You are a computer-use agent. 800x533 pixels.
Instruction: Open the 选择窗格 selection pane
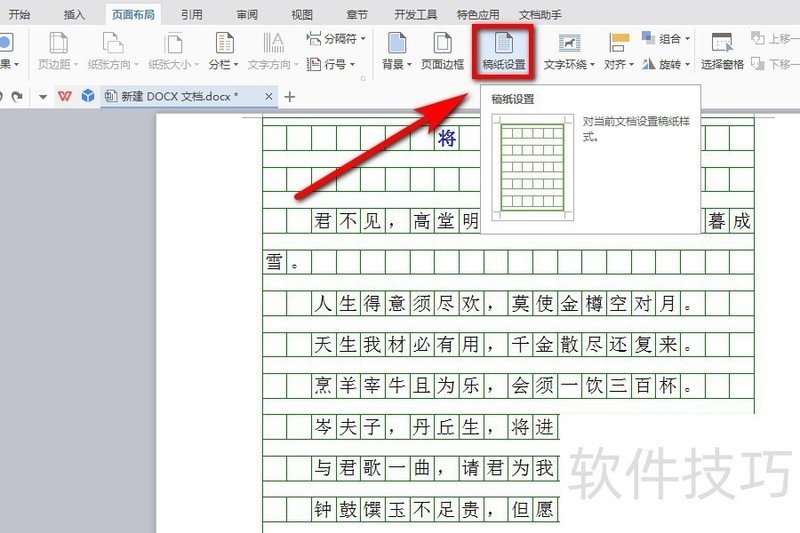pyautogui.click(x=722, y=52)
